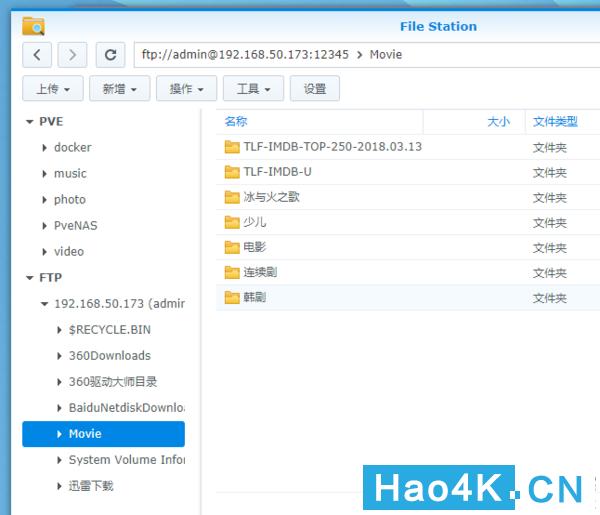Expand the video folder node
Image resolution: width=600 pixels, height=515 pixels.
44,252
